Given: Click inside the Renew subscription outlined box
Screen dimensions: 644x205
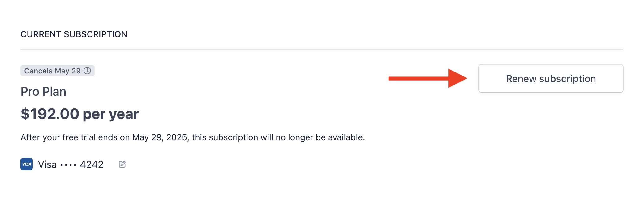Looking at the screenshot, I should point(551,78).
